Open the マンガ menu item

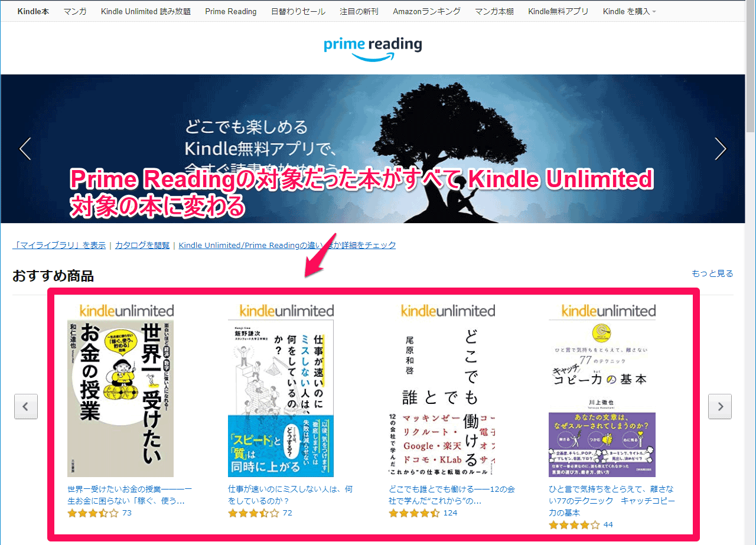point(75,11)
